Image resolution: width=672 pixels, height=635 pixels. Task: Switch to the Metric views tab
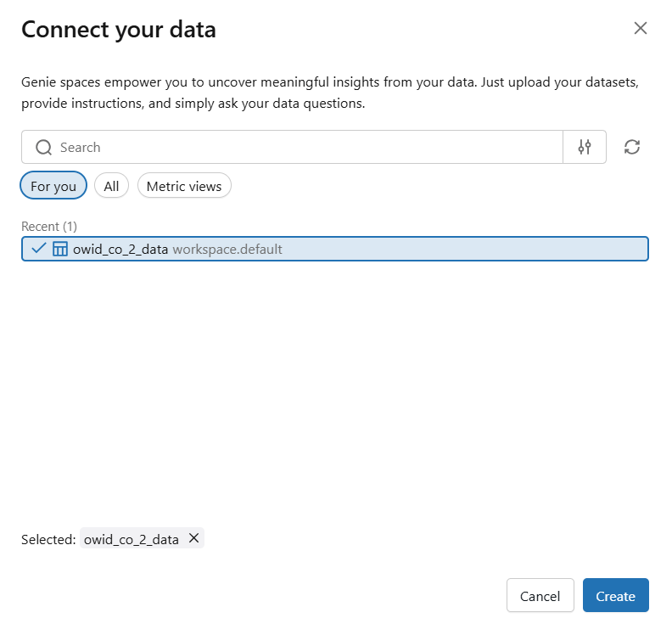(184, 186)
